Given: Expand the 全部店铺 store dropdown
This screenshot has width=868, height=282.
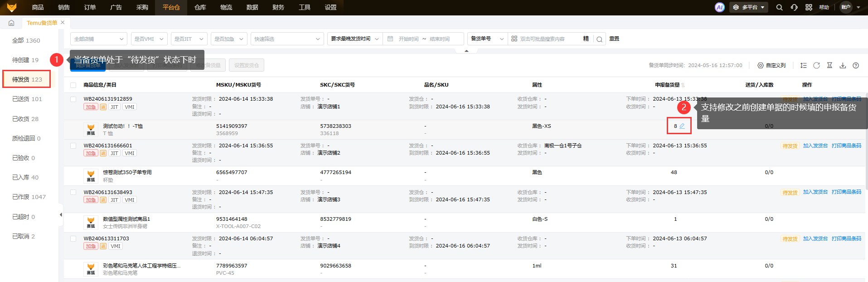Looking at the screenshot, I should [x=98, y=39].
